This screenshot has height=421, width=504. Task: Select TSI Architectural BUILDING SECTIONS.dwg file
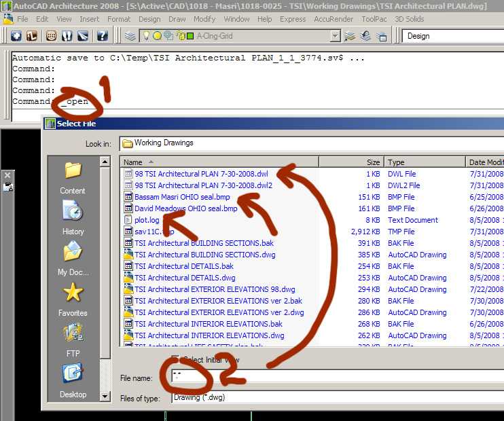click(200, 255)
